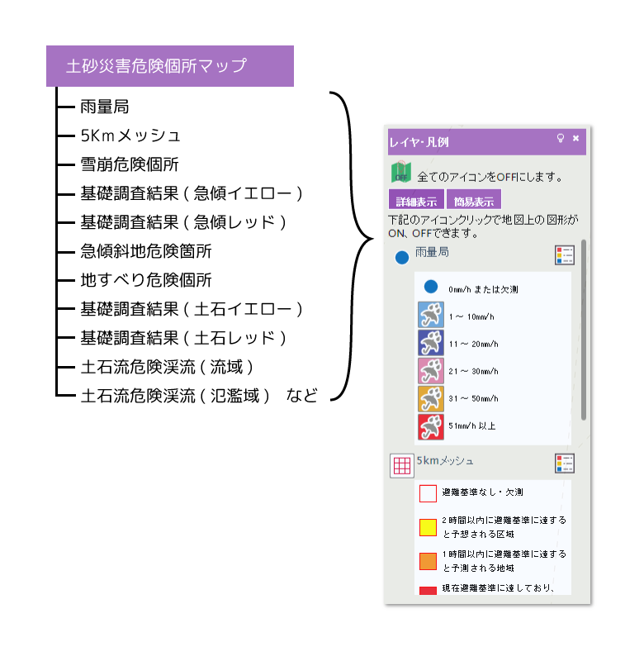The width and height of the screenshot is (644, 661).
Task: Click 土石流危険渓流(氾濫域) tree entry
Action: 175,396
